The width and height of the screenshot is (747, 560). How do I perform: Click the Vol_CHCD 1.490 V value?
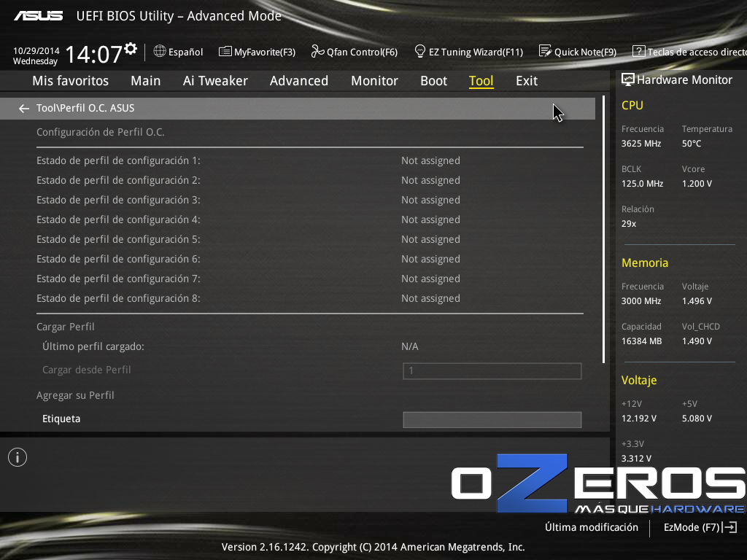[x=697, y=341]
